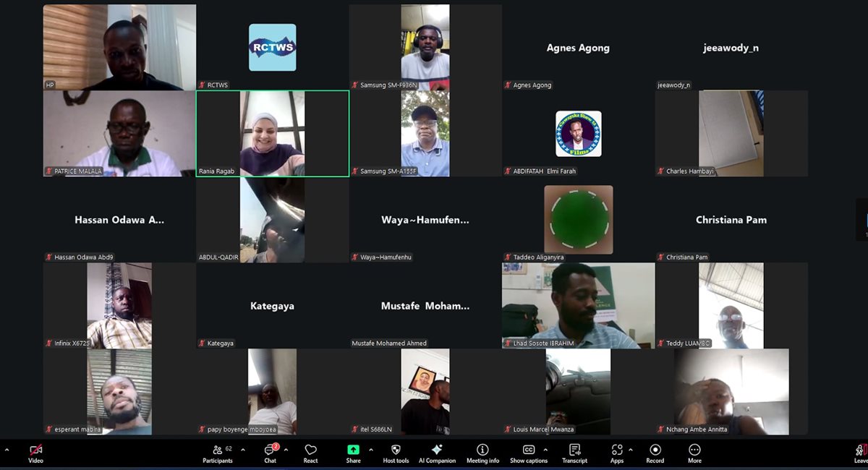Expand the Share options arrow

370,449
